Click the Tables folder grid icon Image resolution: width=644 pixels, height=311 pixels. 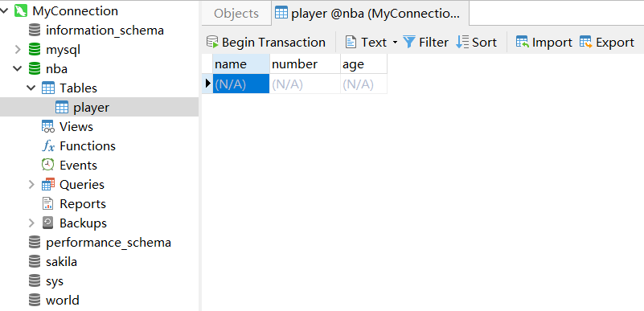pyautogui.click(x=48, y=88)
